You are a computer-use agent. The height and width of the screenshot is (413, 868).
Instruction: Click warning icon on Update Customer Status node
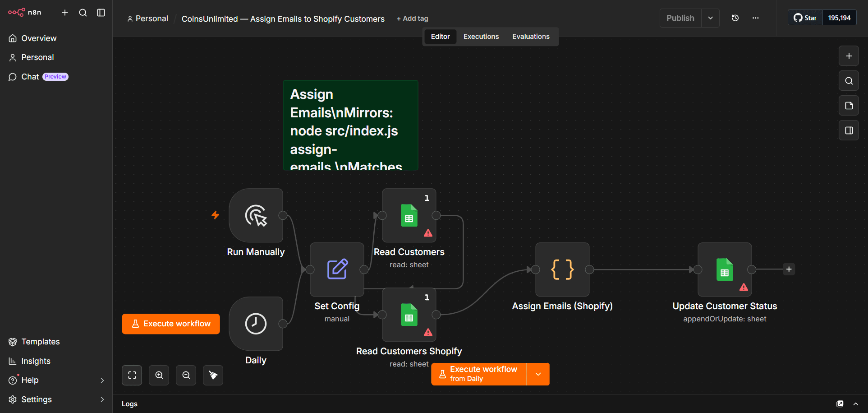pyautogui.click(x=744, y=288)
